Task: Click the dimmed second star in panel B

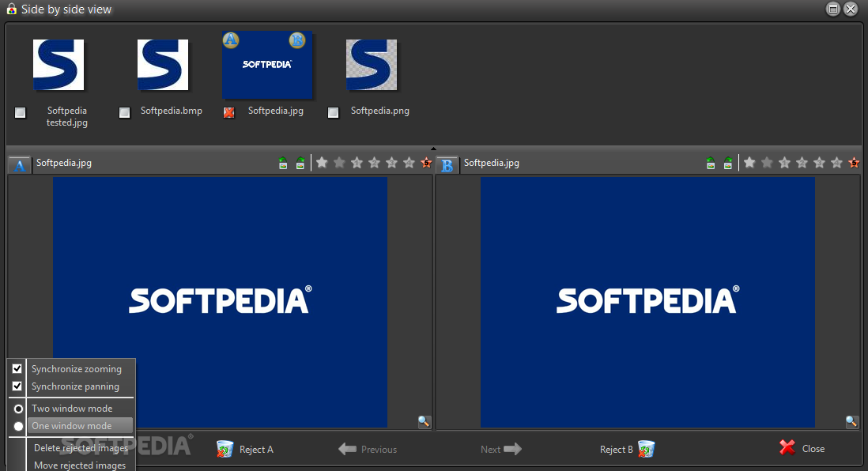Action: [767, 163]
